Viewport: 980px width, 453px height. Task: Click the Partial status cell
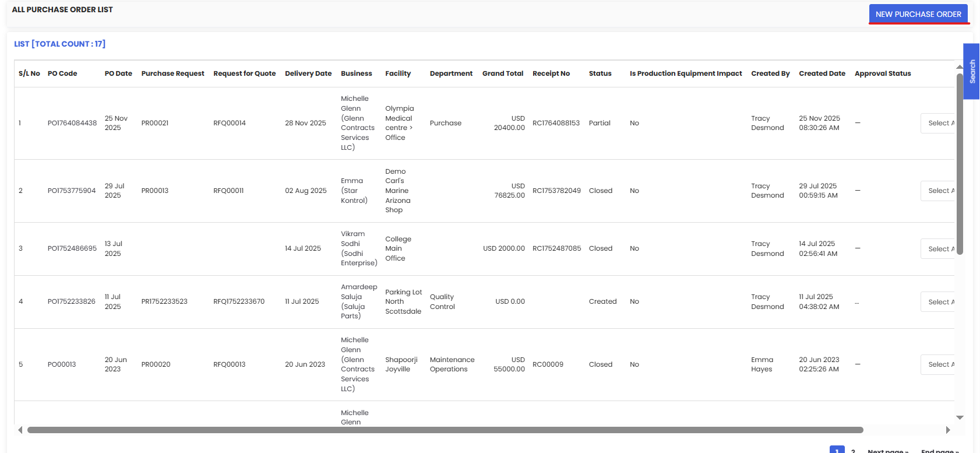[x=600, y=123]
